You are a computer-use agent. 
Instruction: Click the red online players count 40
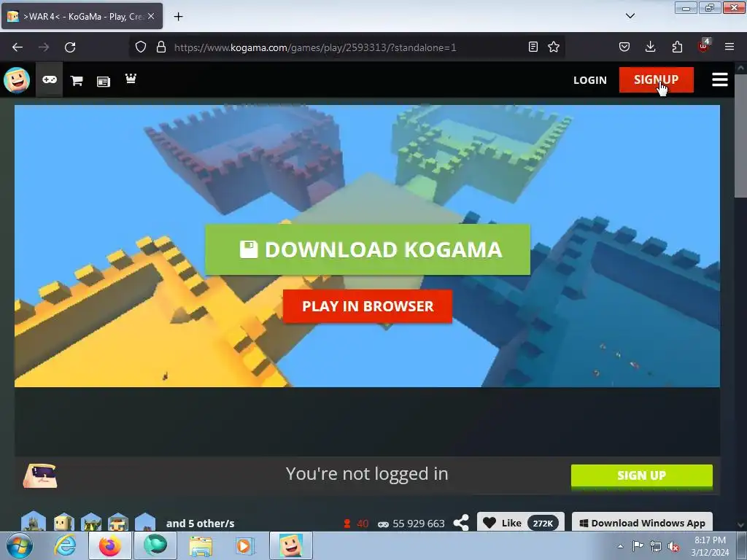point(356,524)
